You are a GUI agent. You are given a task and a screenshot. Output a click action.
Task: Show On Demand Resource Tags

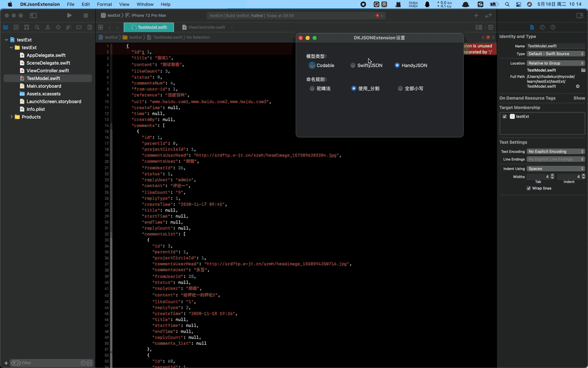click(x=579, y=98)
